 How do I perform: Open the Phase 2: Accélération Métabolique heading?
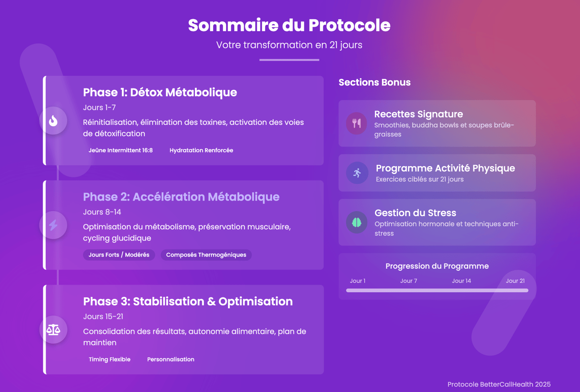[181, 197]
